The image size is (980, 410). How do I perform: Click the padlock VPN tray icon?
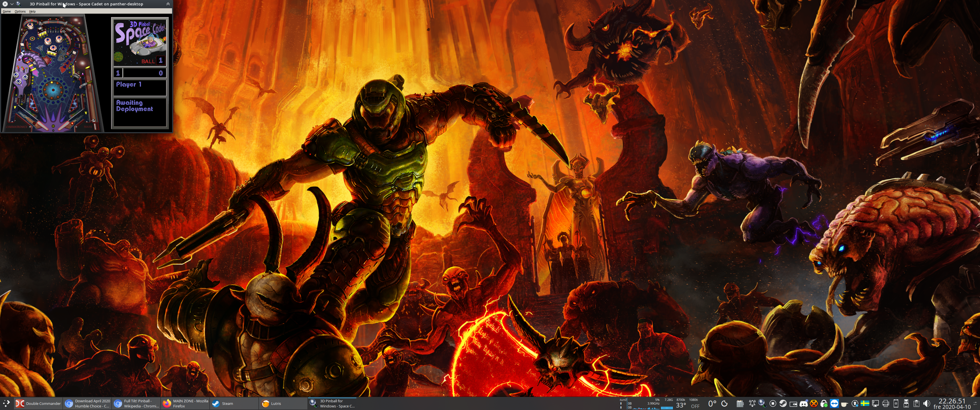(x=824, y=403)
